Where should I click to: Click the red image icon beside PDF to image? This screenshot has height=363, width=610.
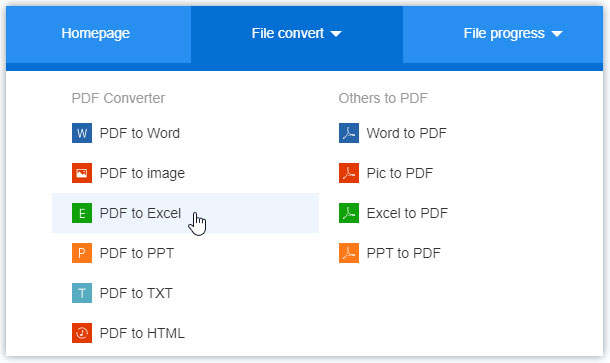82,173
